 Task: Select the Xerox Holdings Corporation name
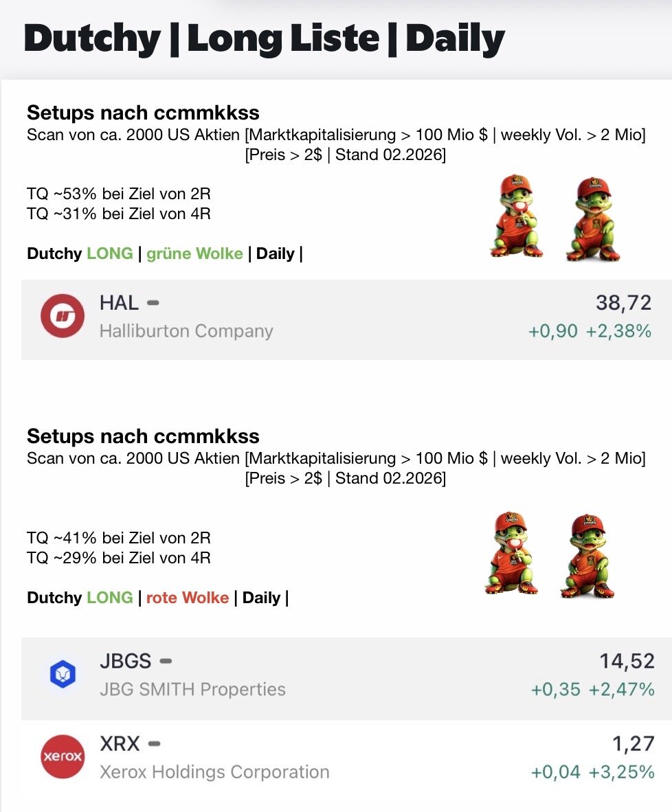coord(214,772)
